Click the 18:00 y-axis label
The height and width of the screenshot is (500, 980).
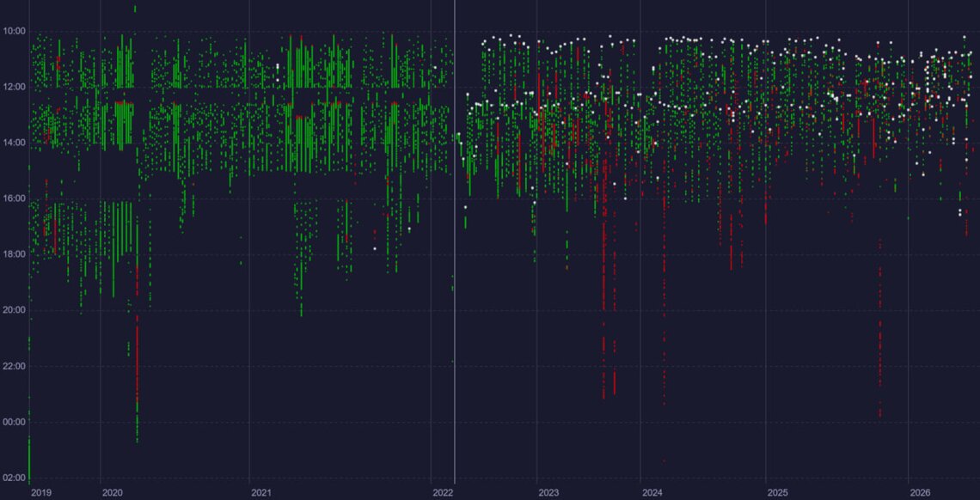click(x=15, y=254)
